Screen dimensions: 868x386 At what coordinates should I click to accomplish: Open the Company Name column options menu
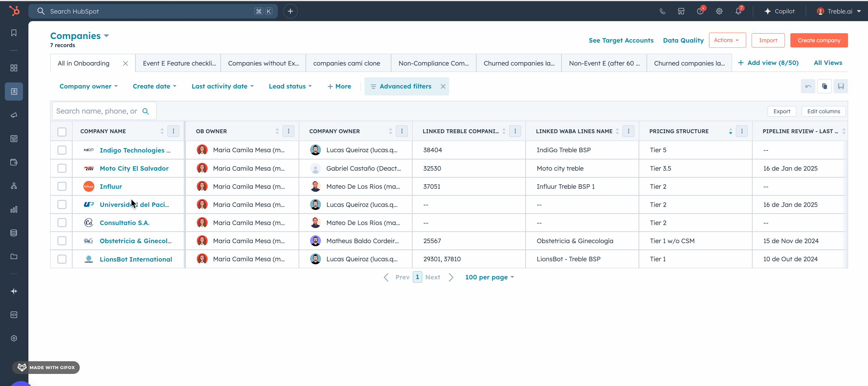173,131
